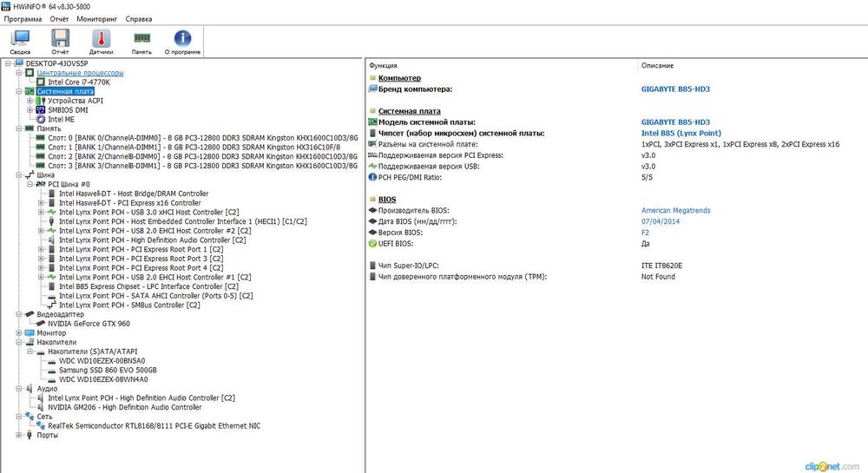
Task: Select Haswell-DT Host Bridge/DRAM Controller
Action: [134, 194]
